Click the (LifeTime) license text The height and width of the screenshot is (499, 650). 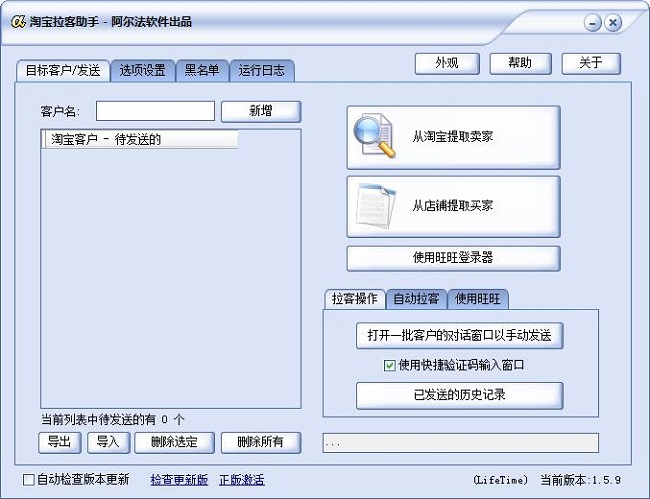[x=501, y=480]
